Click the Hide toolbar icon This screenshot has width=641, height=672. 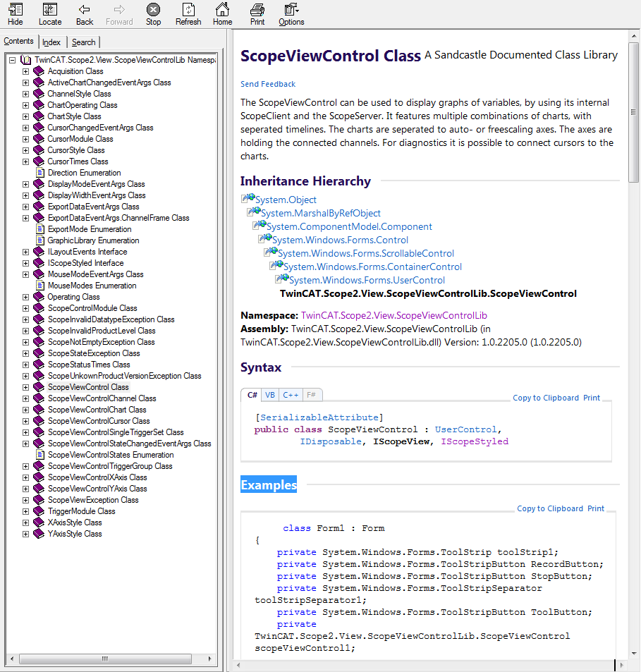coord(16,14)
